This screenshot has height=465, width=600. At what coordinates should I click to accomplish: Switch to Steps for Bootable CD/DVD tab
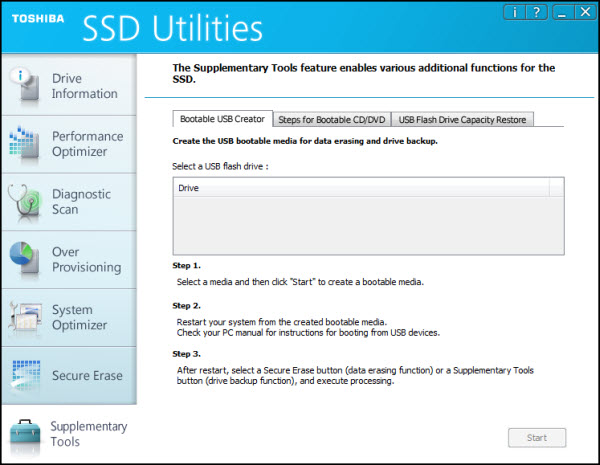332,120
